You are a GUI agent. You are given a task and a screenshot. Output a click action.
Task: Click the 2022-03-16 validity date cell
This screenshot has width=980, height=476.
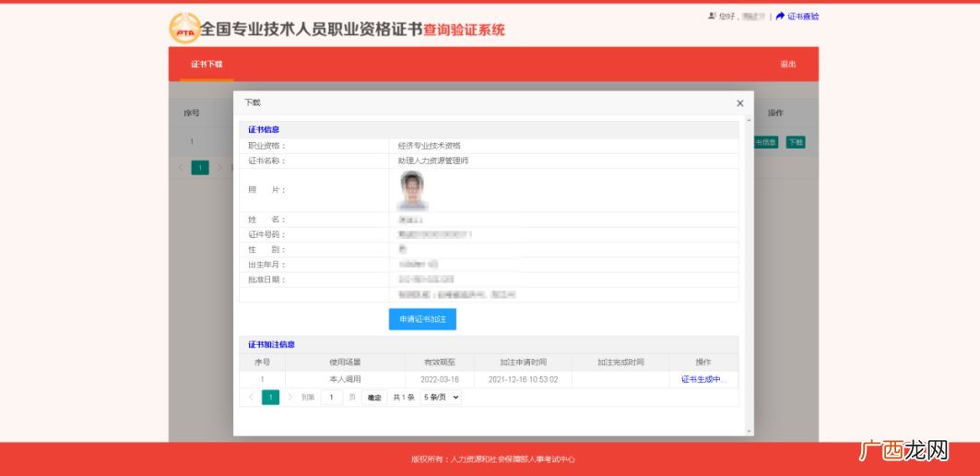tap(440, 379)
